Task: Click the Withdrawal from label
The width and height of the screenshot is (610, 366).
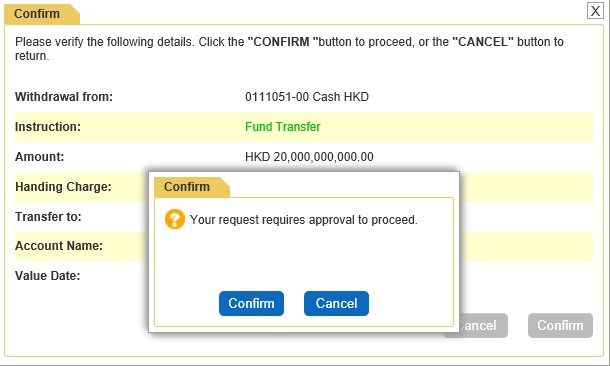Action: pyautogui.click(x=64, y=97)
